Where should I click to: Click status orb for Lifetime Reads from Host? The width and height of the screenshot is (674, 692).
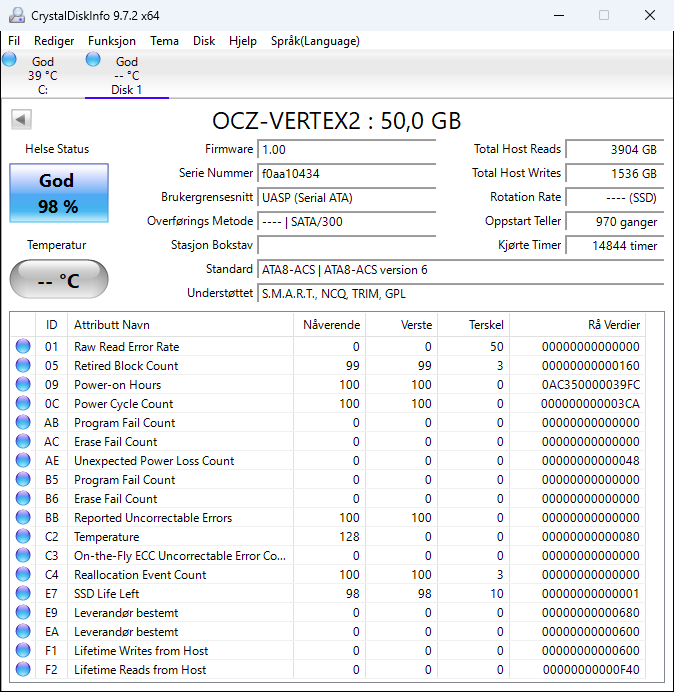click(23, 669)
